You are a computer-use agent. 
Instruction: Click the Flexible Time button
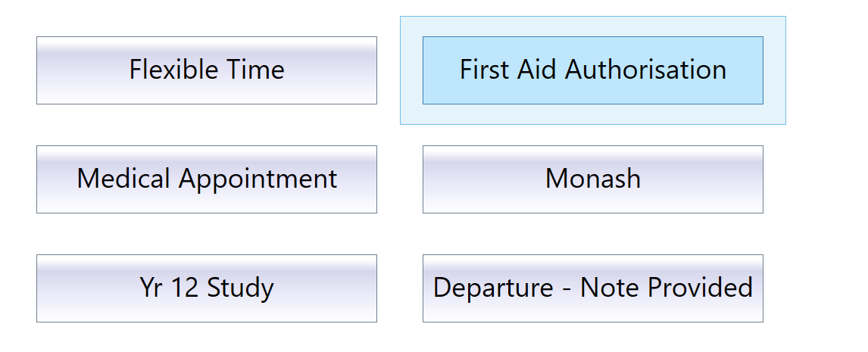pos(207,70)
